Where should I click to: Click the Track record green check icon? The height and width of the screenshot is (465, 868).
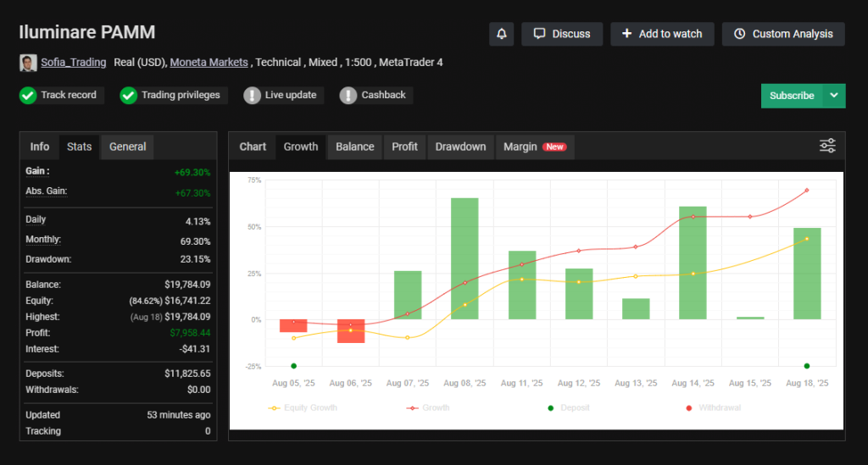tap(28, 96)
